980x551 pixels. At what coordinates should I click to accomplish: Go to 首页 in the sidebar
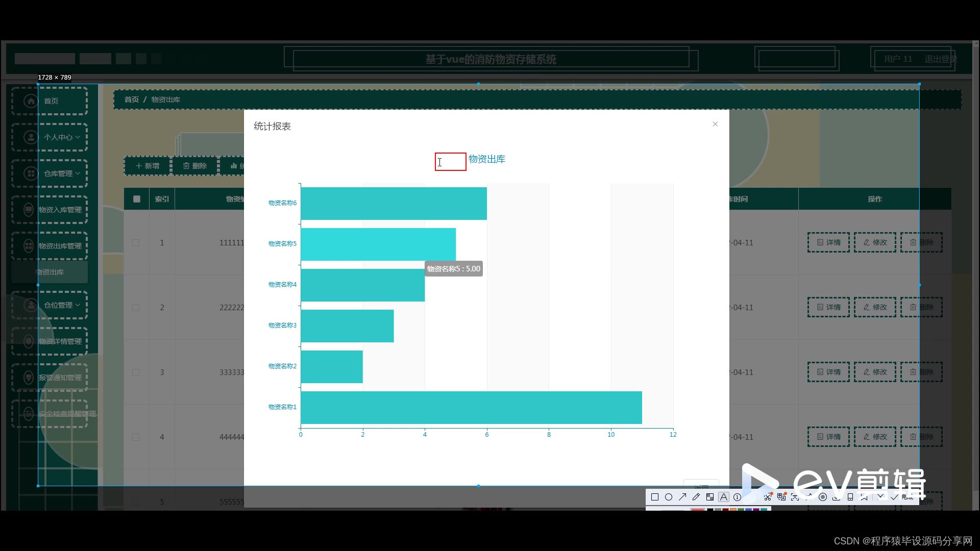[x=50, y=101]
